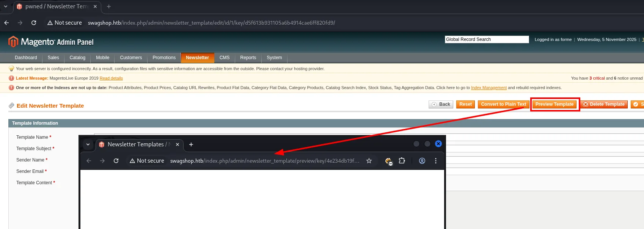Click the Preview Template button

[x=554, y=104]
